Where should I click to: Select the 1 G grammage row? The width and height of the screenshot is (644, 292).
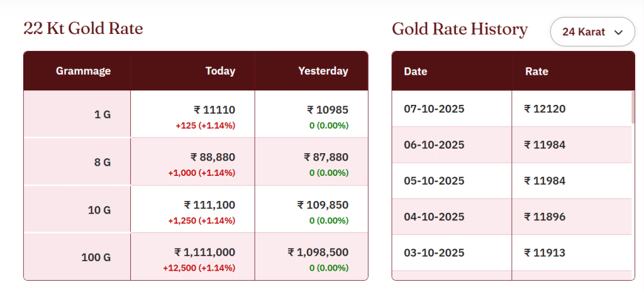click(103, 115)
